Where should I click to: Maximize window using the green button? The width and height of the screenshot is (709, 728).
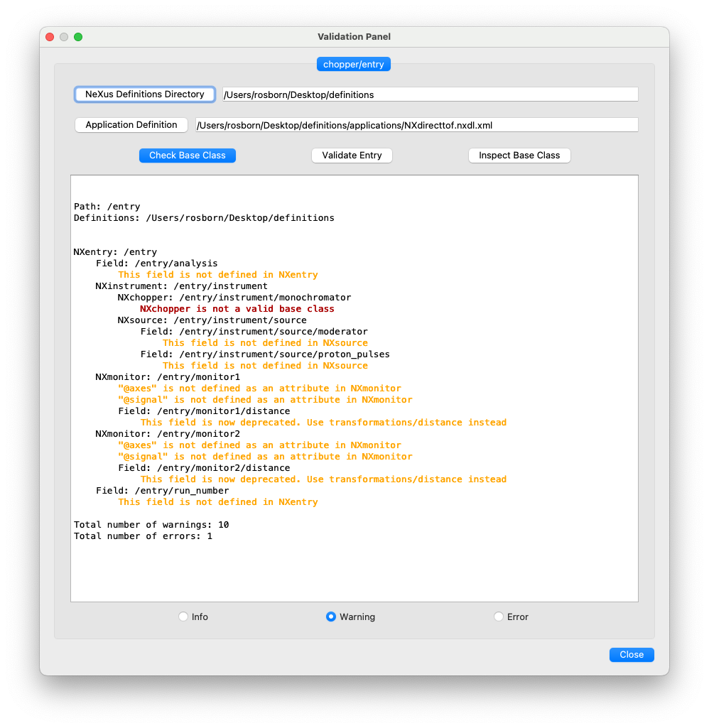[x=78, y=37]
